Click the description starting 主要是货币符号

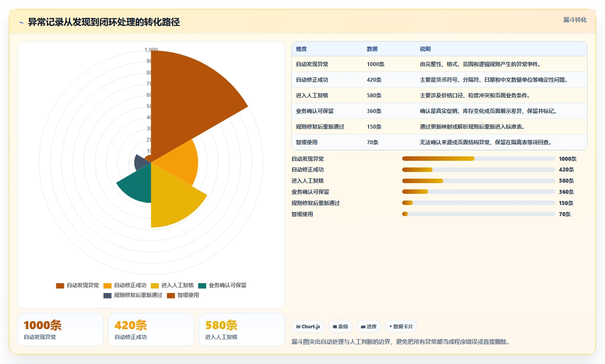pos(494,80)
